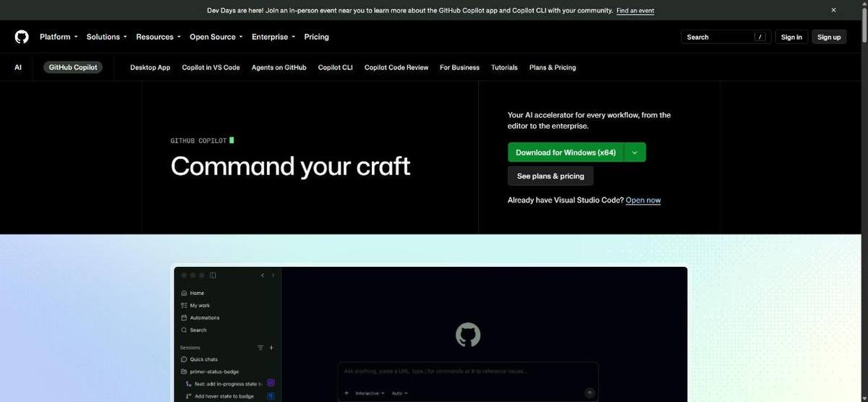This screenshot has width=868, height=402.
Task: Click the send arrow button in prompt box
Action: 590,393
